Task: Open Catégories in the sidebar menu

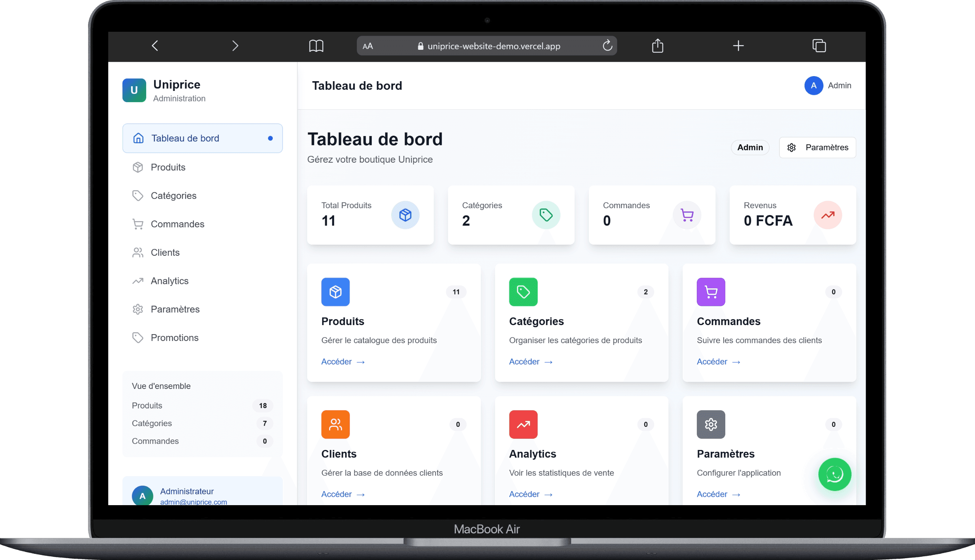Action: (202, 195)
